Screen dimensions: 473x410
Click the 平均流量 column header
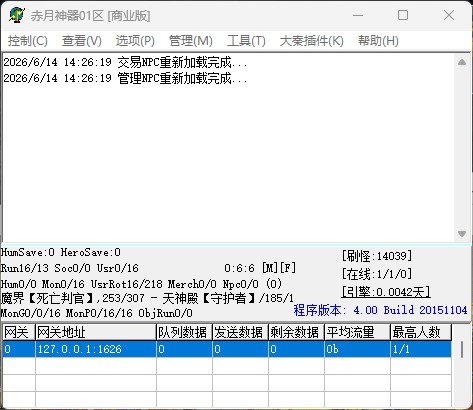[357, 332]
